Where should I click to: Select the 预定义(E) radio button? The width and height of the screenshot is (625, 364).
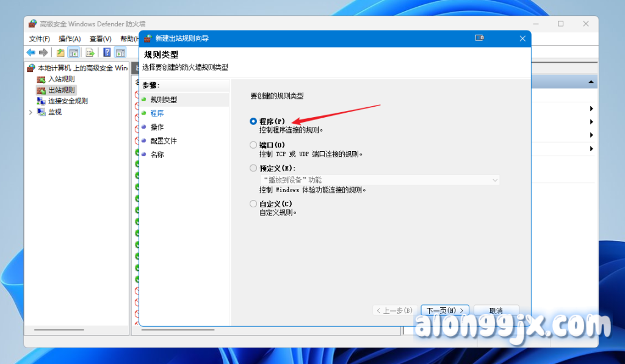tap(253, 168)
